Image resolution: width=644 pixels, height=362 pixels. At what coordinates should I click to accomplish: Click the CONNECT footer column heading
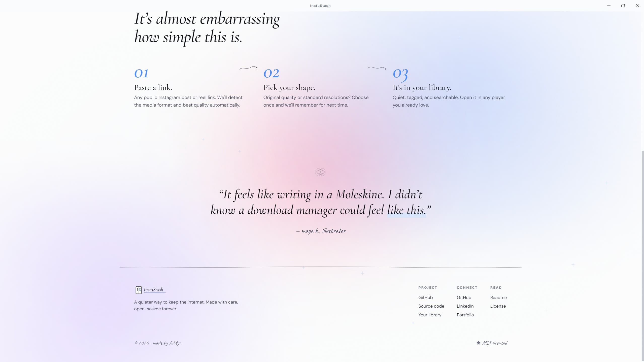click(467, 287)
